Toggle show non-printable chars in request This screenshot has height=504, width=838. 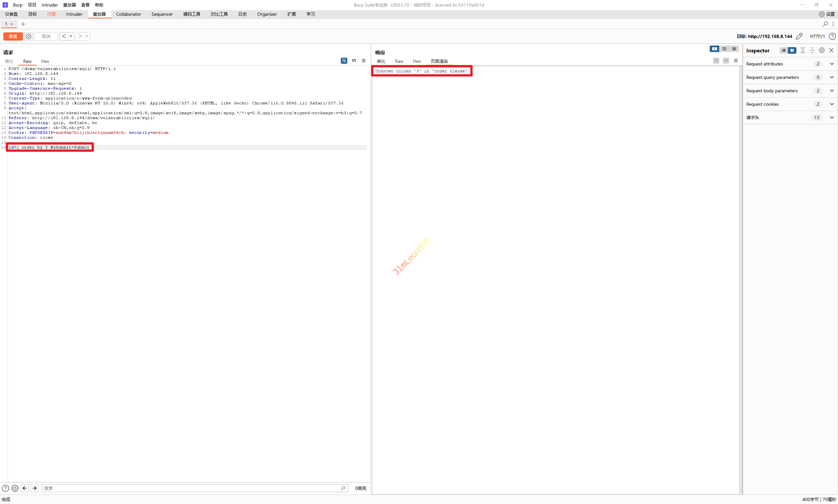pos(354,61)
